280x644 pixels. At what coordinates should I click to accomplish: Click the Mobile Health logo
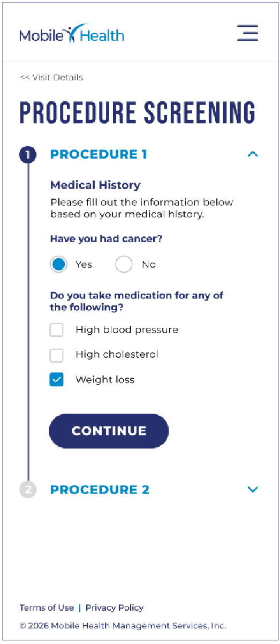click(72, 34)
